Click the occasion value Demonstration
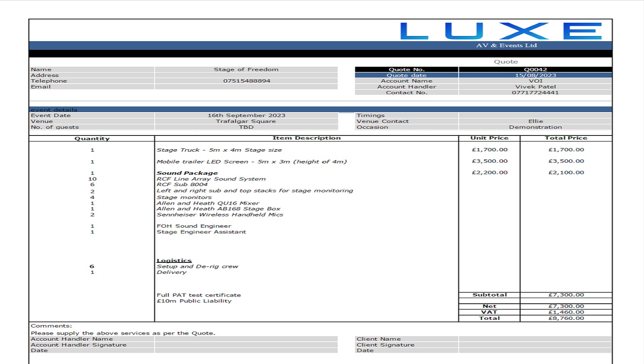Screen dimensions: 644x364 tap(535, 127)
